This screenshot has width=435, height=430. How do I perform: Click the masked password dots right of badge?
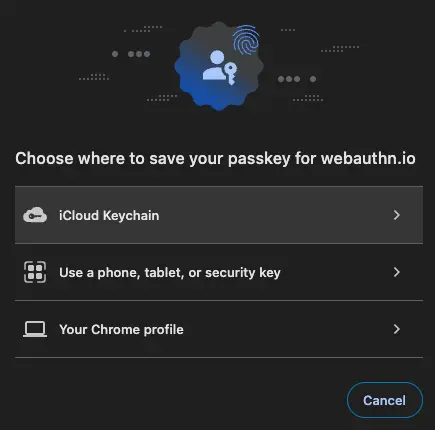(x=297, y=79)
